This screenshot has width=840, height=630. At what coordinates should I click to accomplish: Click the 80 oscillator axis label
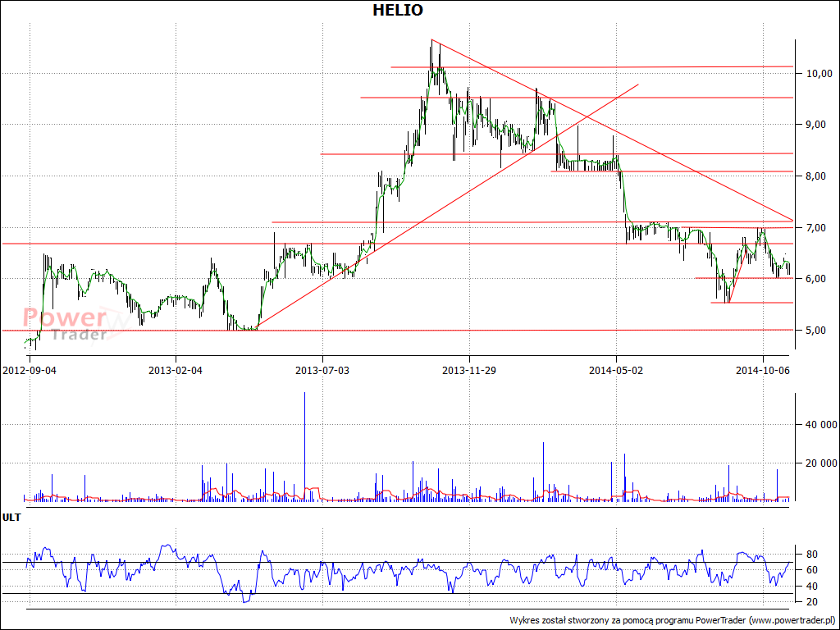pyautogui.click(x=811, y=554)
